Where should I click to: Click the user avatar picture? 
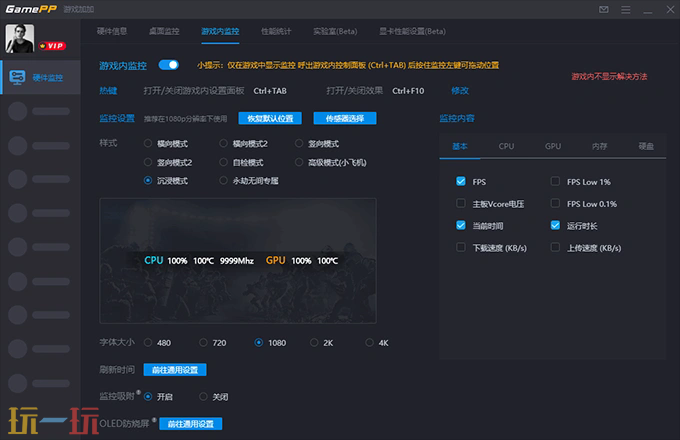[19, 39]
